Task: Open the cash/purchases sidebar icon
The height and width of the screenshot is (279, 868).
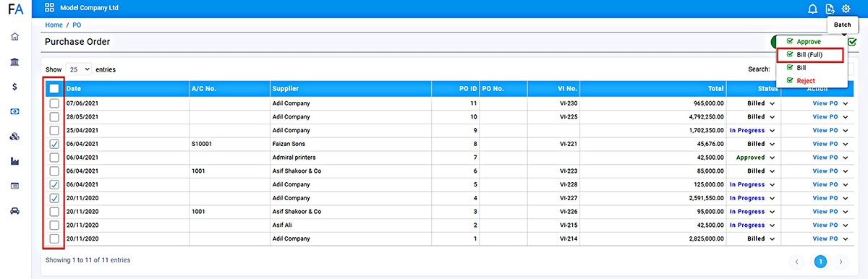Action: pyautogui.click(x=14, y=111)
